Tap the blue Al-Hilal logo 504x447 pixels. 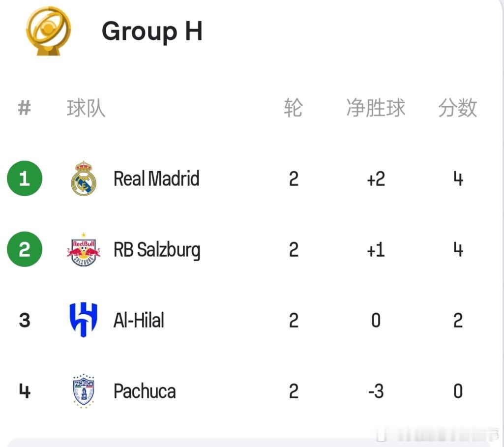pyautogui.click(x=84, y=320)
